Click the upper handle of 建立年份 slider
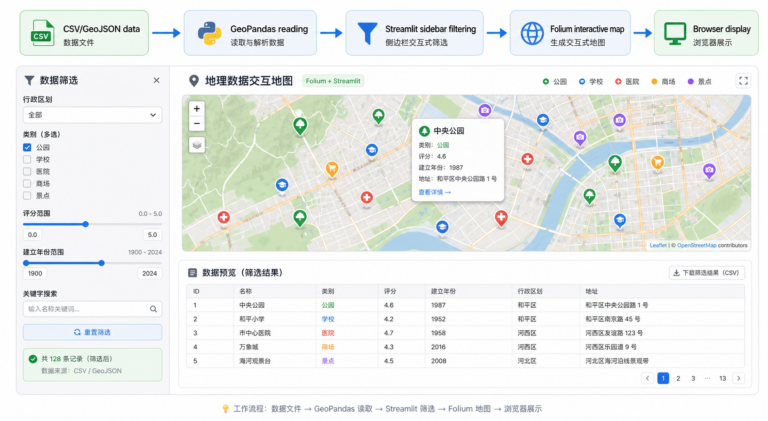The height and width of the screenshot is (421, 768). click(101, 263)
